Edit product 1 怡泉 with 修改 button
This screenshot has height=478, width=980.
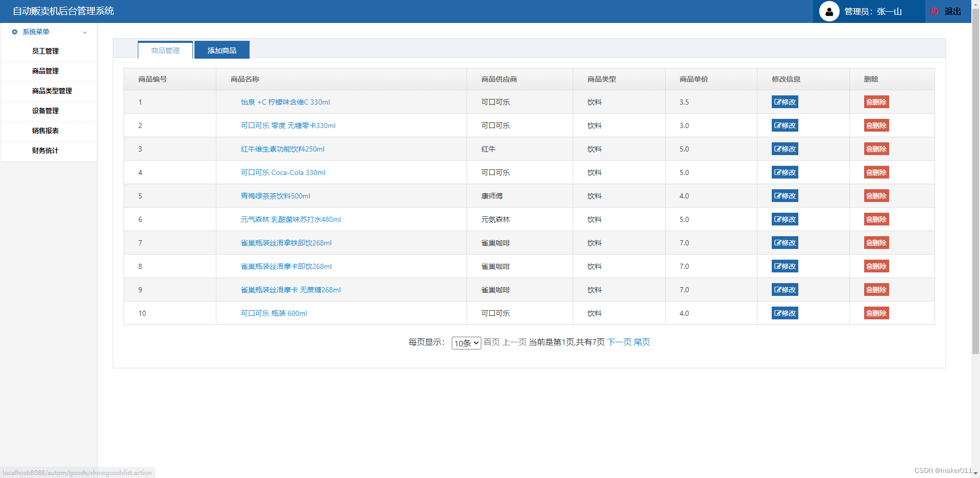[785, 102]
